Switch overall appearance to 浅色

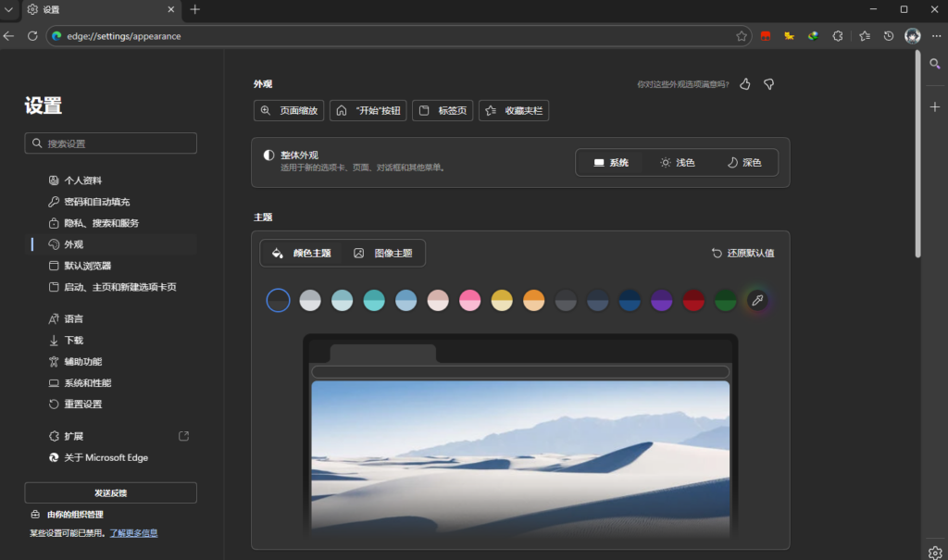pos(677,162)
